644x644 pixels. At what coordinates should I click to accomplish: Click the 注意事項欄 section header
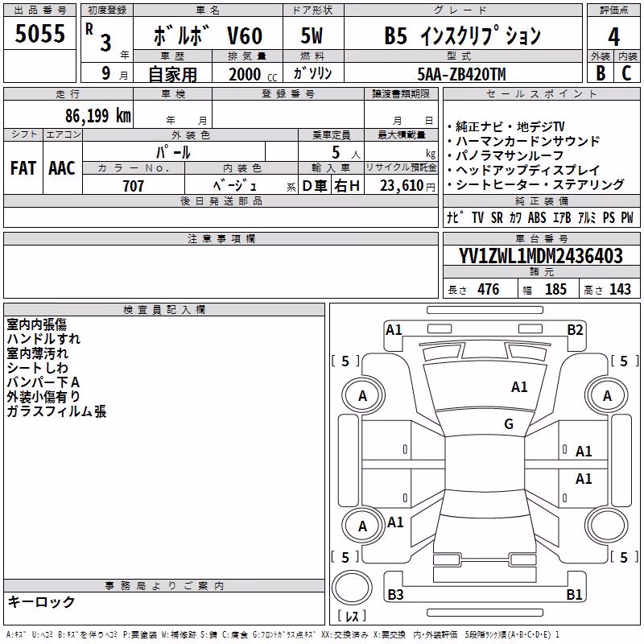tap(221, 238)
